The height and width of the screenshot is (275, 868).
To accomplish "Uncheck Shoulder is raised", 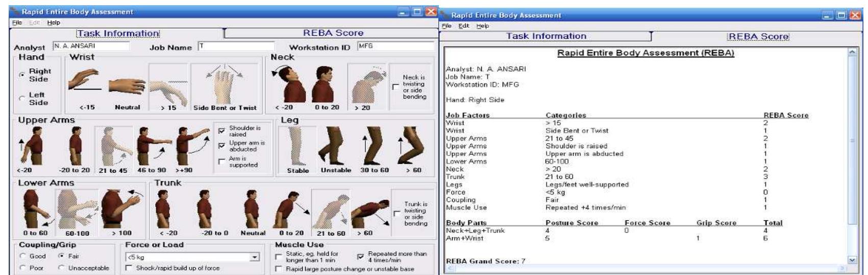I will pos(221,131).
